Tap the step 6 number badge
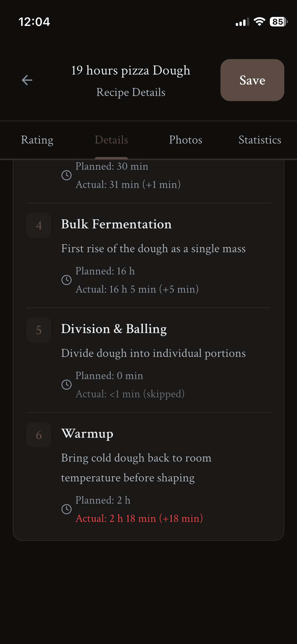 (x=39, y=435)
